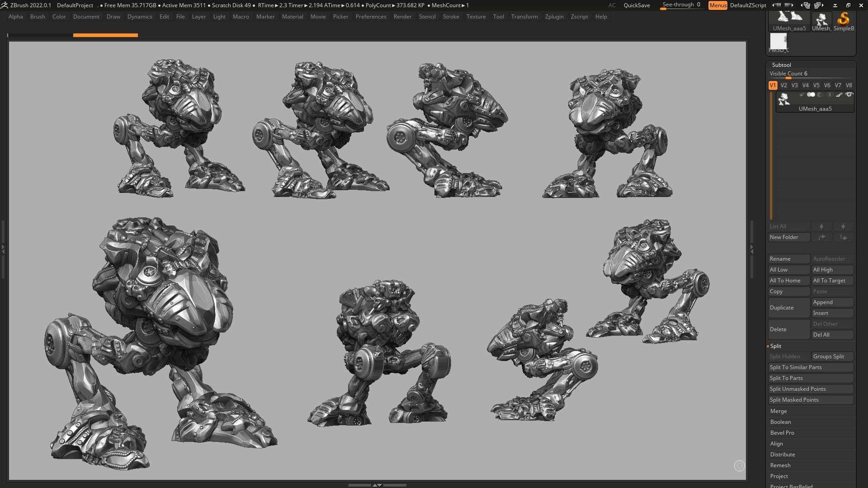868x488 pixels.
Task: Collapse the Split section
Action: 776,346
